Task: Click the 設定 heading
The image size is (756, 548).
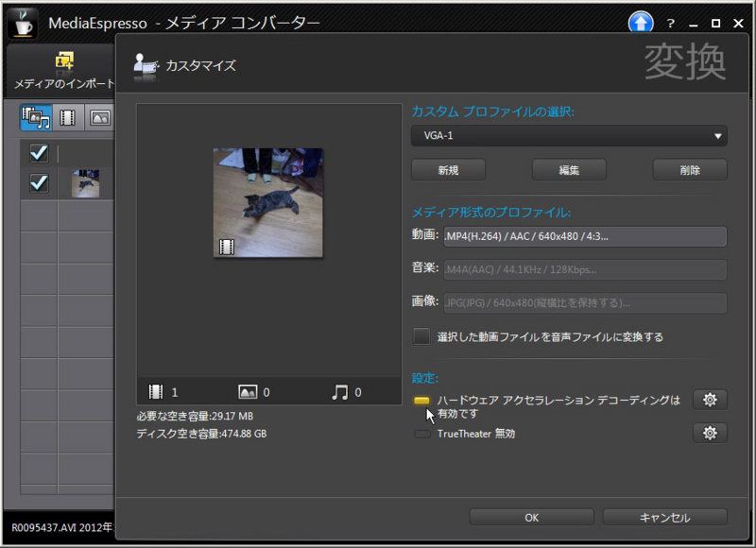Action: (424, 378)
